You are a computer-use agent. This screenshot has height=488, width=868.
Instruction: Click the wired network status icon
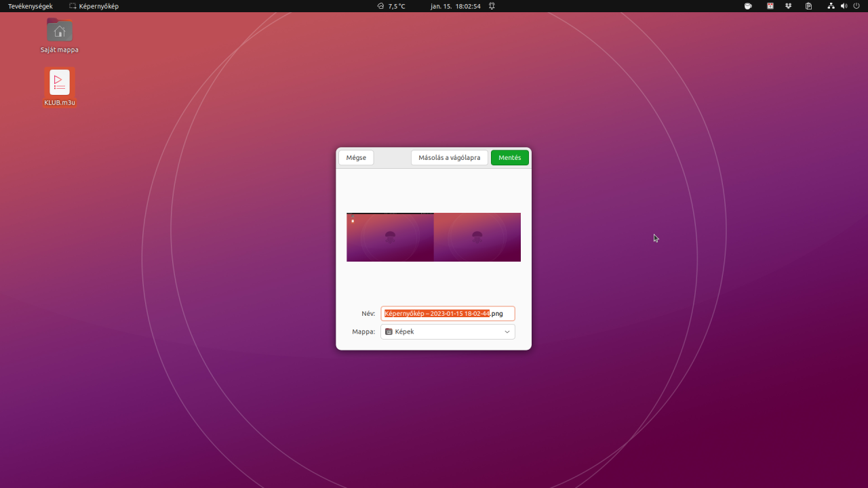pyautogui.click(x=831, y=6)
